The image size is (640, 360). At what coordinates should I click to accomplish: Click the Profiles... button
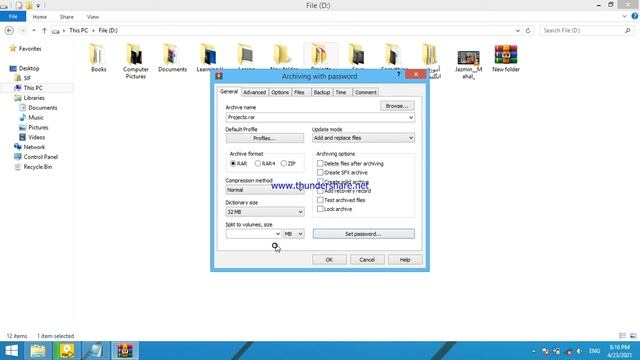coord(264,138)
